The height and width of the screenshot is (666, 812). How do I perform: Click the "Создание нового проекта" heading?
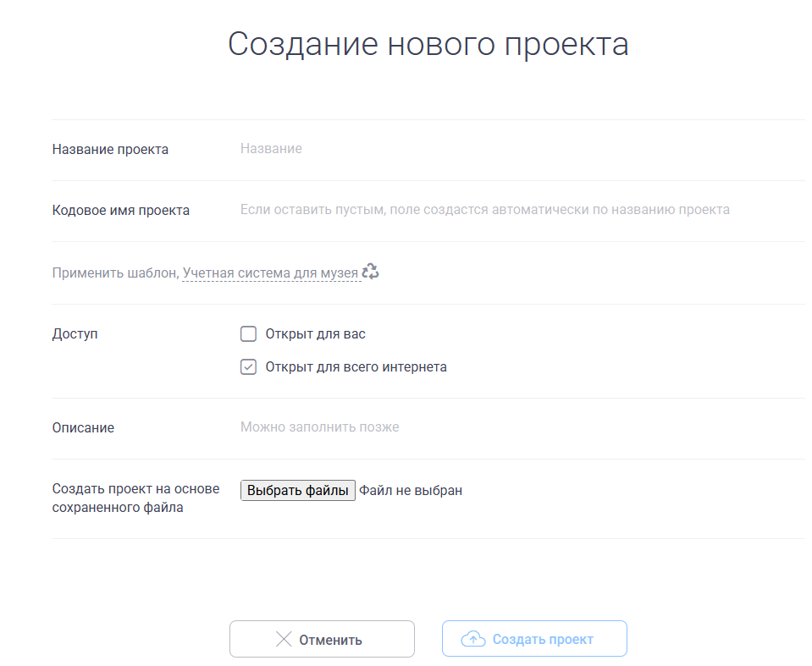pos(428,45)
